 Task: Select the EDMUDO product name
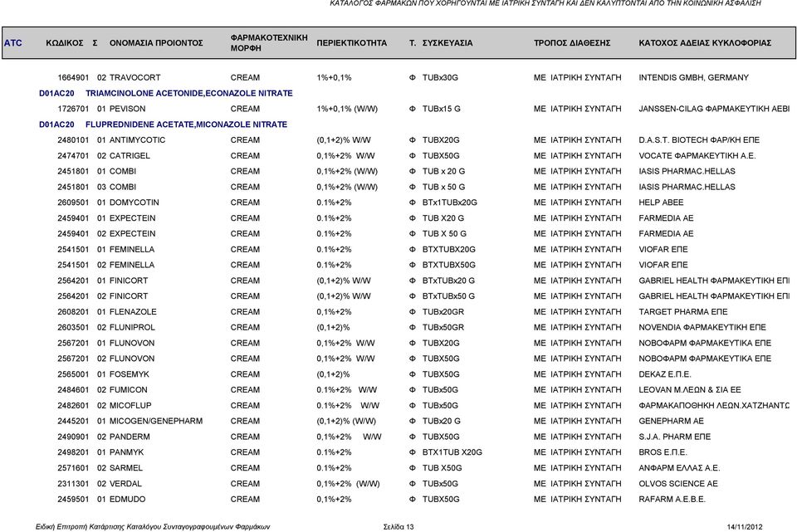pos(127,500)
